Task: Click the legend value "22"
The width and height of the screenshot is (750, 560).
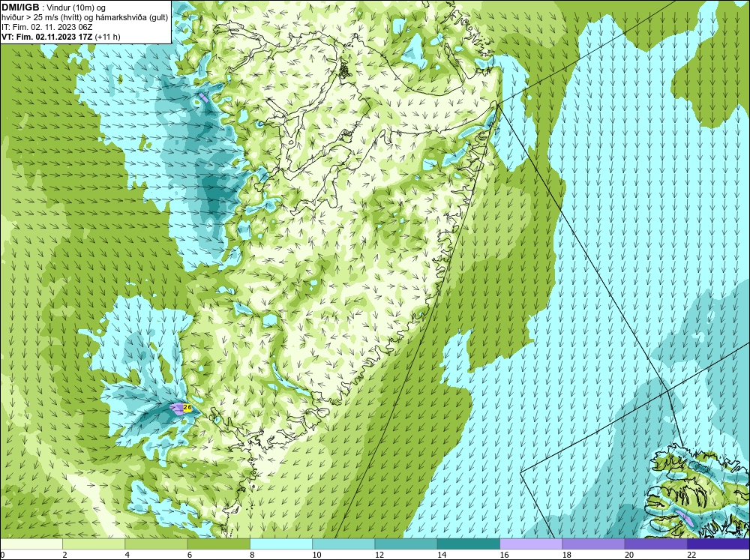Action: [691, 555]
